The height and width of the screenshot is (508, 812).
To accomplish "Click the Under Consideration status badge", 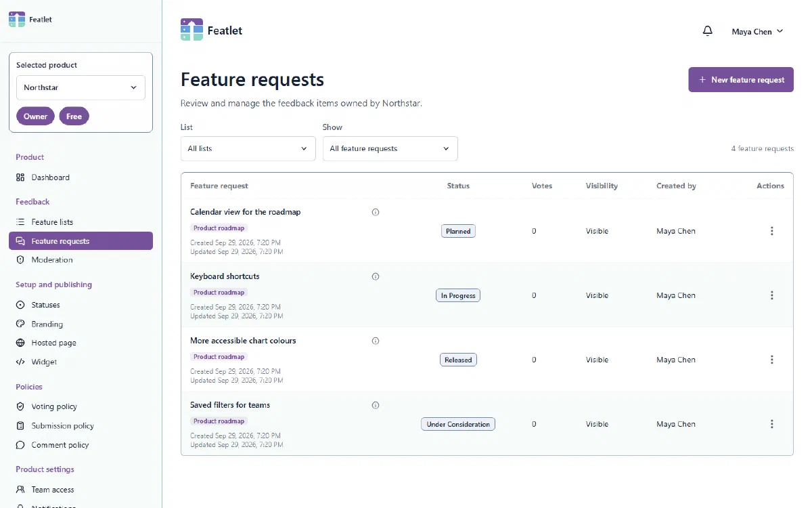I will click(458, 424).
